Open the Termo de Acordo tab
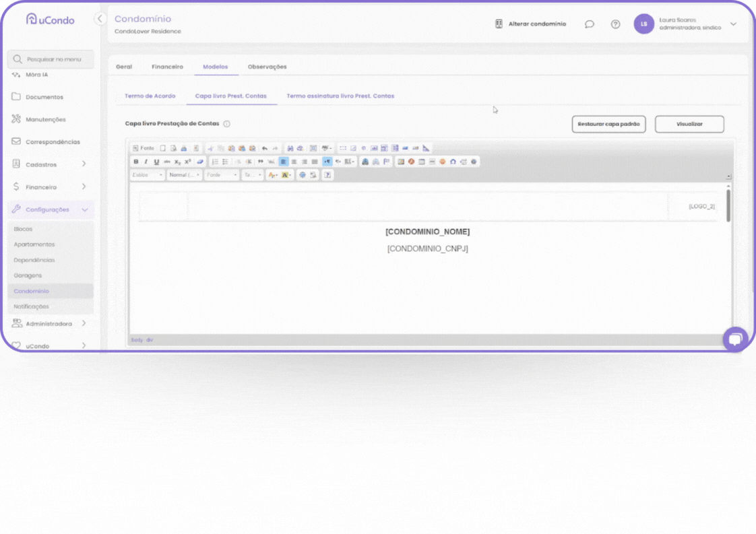Screen dimensions: 756x534 150,96
